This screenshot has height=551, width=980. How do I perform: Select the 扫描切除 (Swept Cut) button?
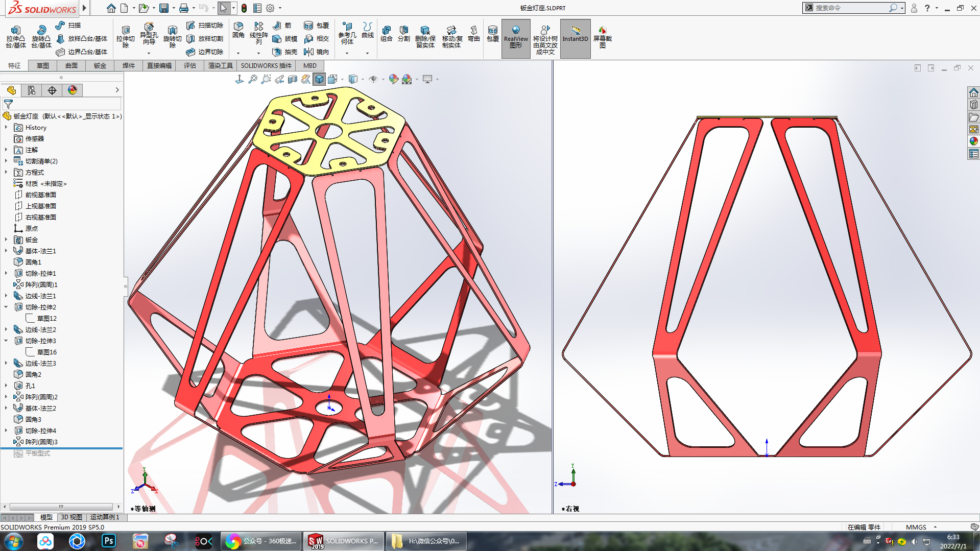(205, 25)
